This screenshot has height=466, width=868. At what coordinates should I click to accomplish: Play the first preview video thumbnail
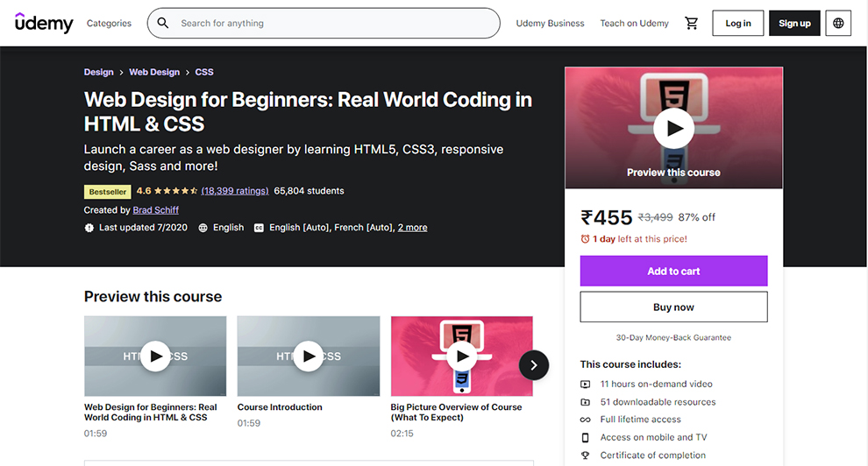[155, 356]
